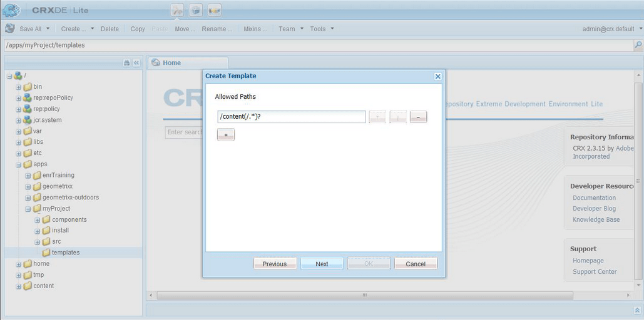Click the Home panel search field
Image resolution: width=644 pixels, height=320 pixels.
[183, 132]
